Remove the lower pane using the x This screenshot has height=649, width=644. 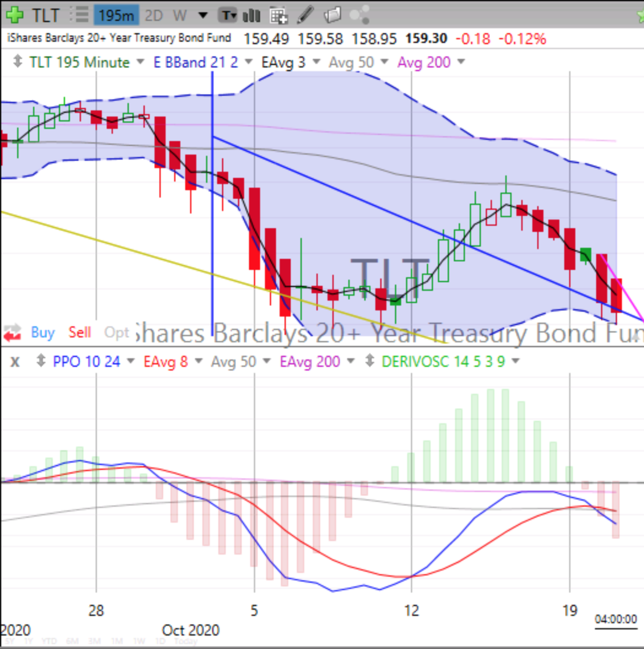(x=15, y=362)
